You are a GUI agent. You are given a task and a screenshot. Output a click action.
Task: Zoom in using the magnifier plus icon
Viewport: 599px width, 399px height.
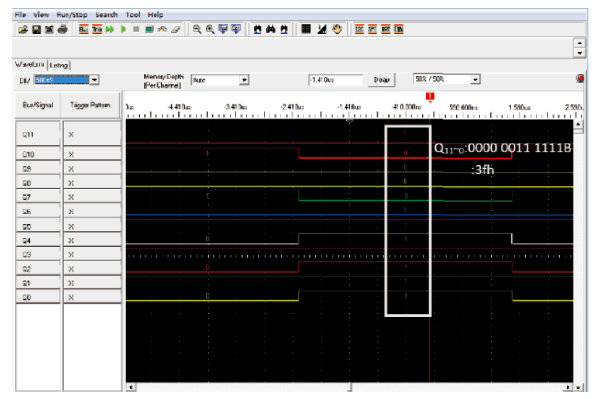[x=210, y=29]
